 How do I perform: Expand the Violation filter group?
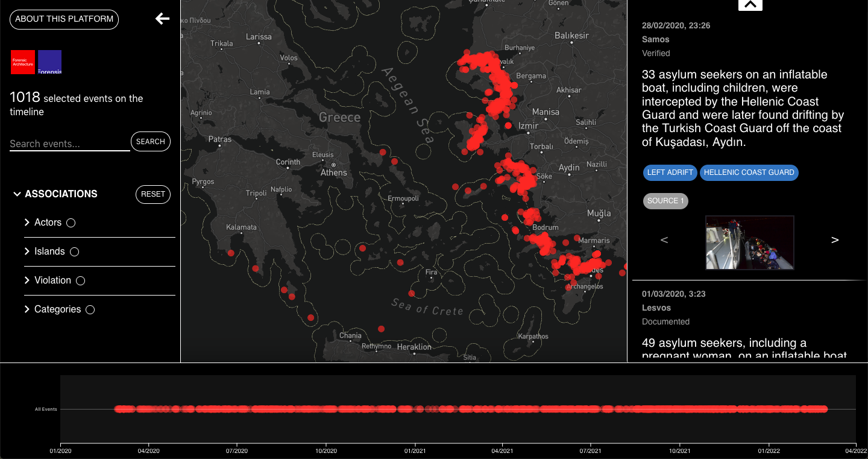[x=27, y=280]
